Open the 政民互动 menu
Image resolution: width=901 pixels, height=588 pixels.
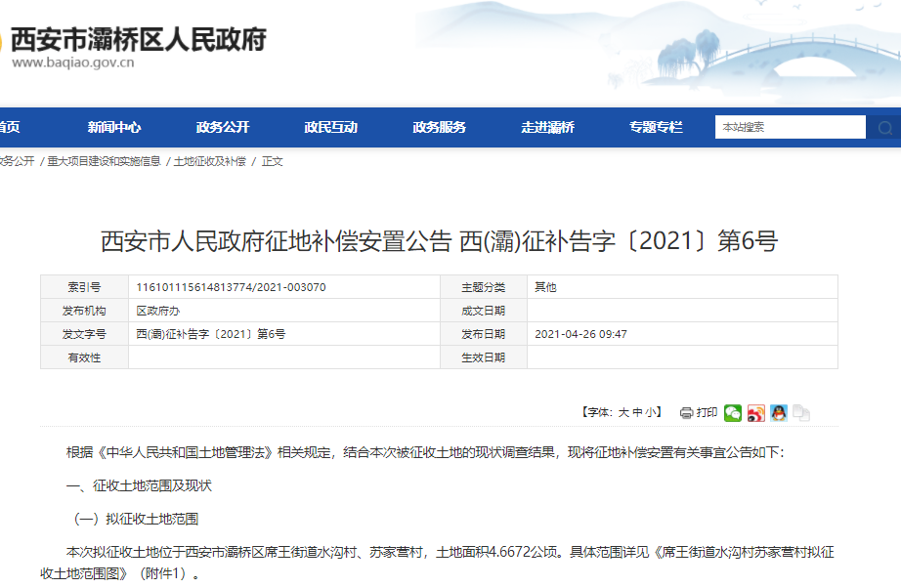330,127
